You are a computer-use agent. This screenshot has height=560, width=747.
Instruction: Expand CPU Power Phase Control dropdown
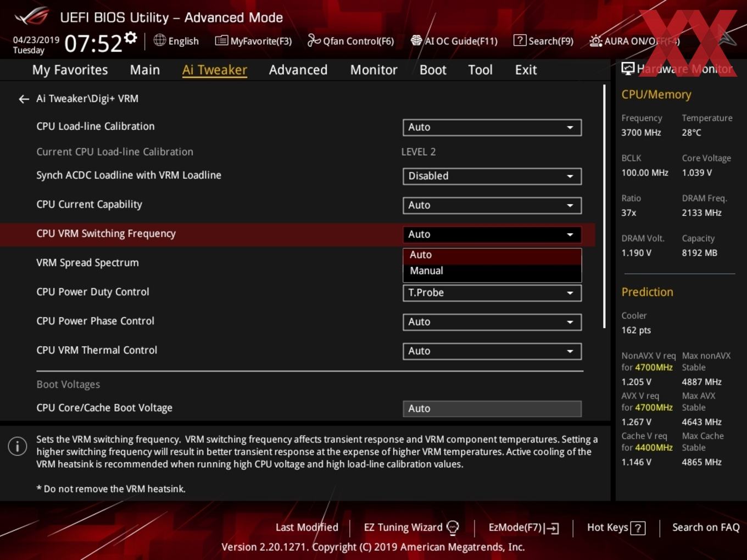(492, 322)
